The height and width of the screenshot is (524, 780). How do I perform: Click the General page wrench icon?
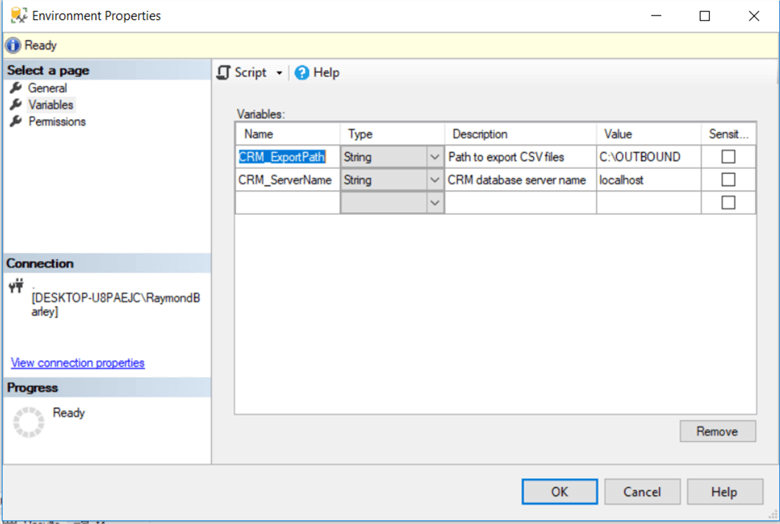tap(15, 88)
